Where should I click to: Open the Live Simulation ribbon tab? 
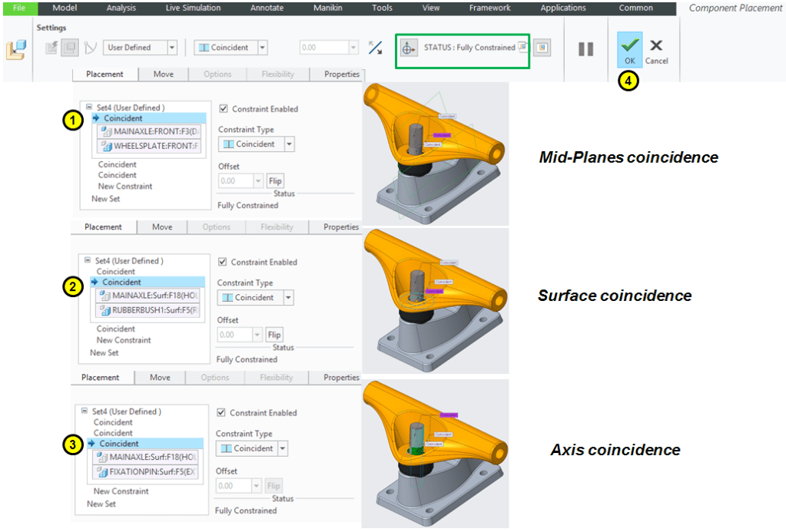193,8
